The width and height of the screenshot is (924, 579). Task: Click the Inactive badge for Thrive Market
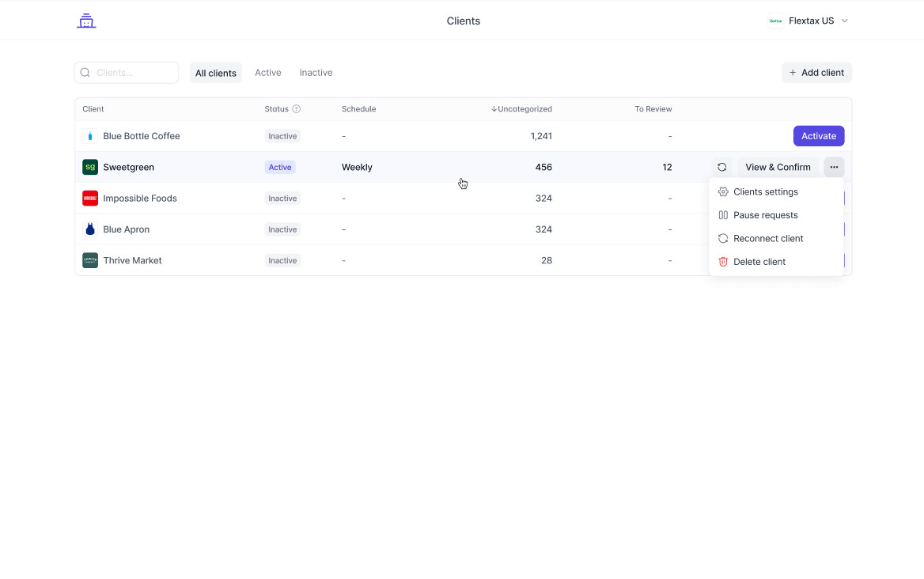[x=282, y=260]
